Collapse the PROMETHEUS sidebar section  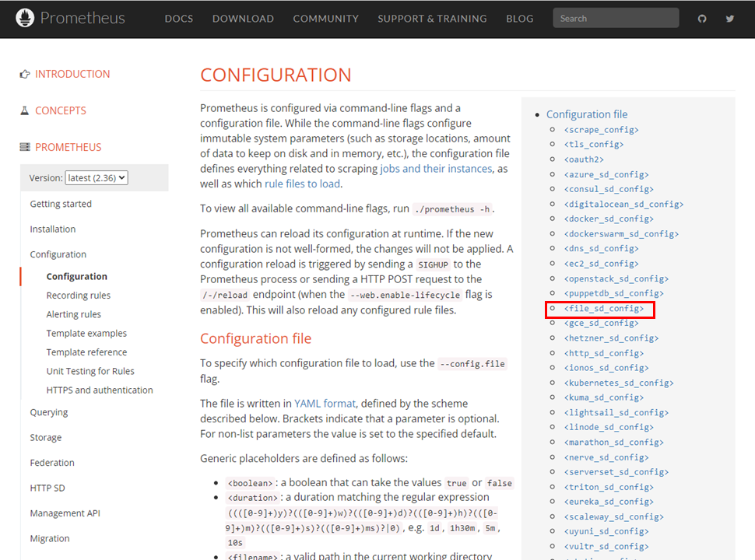68,147
